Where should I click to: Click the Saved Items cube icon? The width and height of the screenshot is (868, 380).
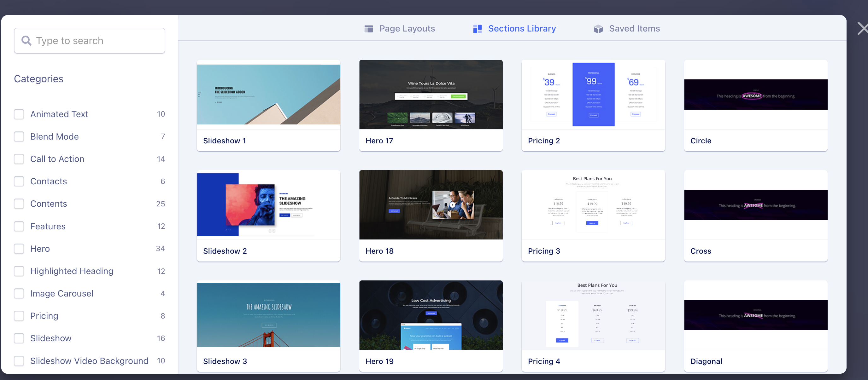pyautogui.click(x=598, y=29)
